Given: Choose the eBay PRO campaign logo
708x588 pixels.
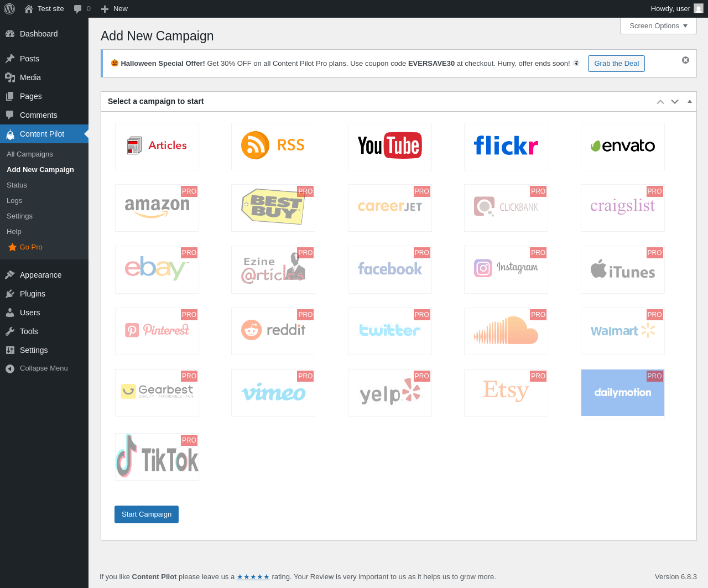Looking at the screenshot, I should tap(157, 269).
